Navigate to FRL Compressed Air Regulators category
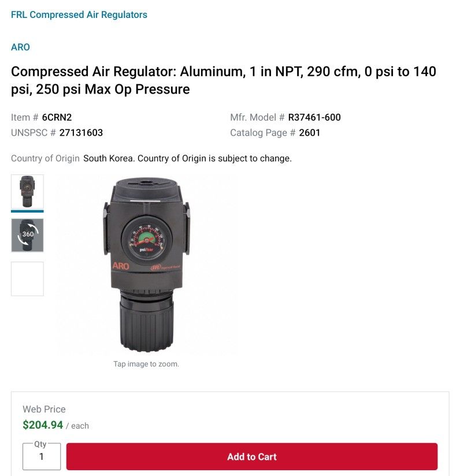This screenshot has width=460, height=476. coord(79,14)
